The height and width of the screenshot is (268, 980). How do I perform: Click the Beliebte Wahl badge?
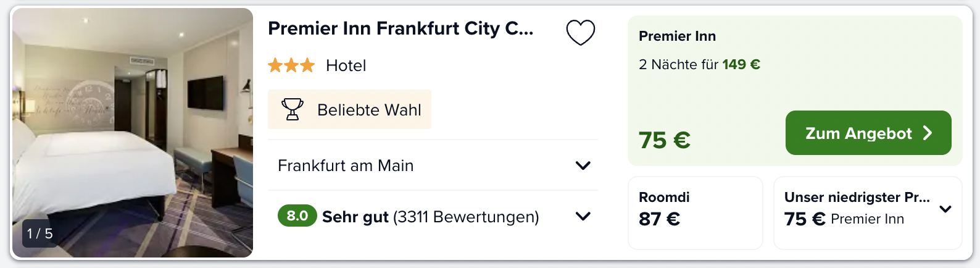(349, 109)
